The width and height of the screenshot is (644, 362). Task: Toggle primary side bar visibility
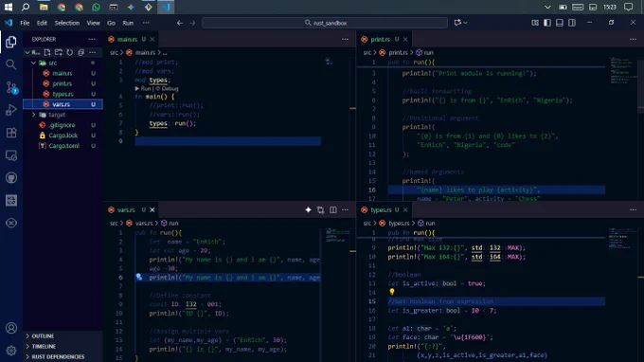point(547,23)
